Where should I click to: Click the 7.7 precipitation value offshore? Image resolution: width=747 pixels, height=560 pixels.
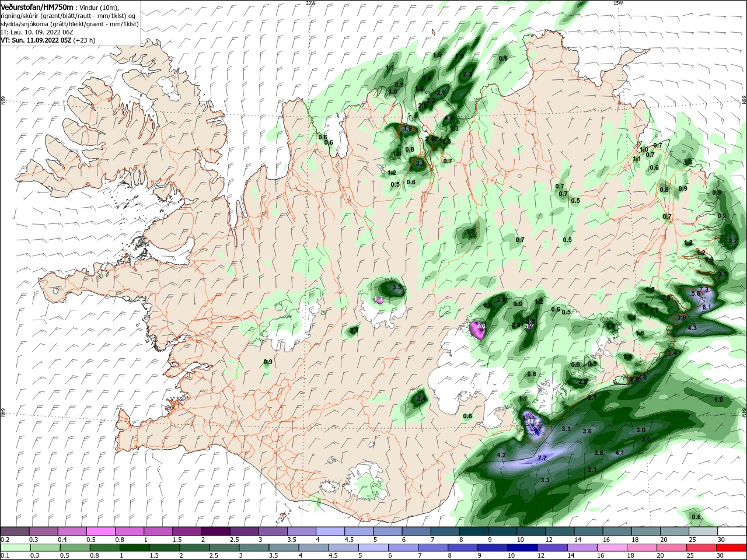tap(542, 459)
